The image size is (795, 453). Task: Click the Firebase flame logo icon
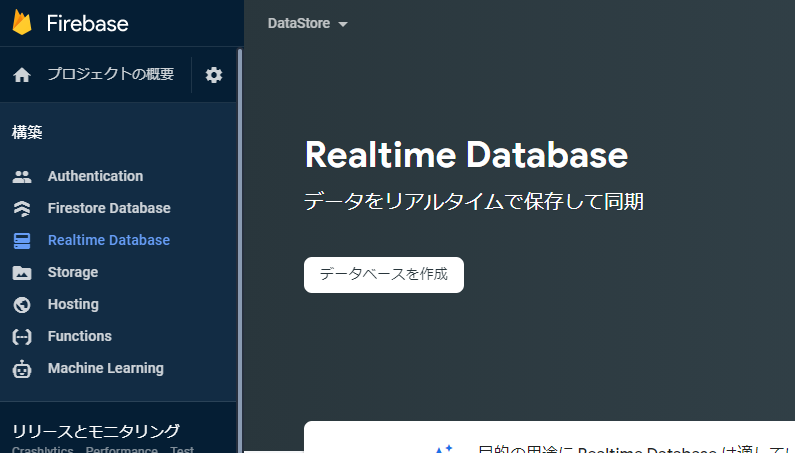pos(22,22)
